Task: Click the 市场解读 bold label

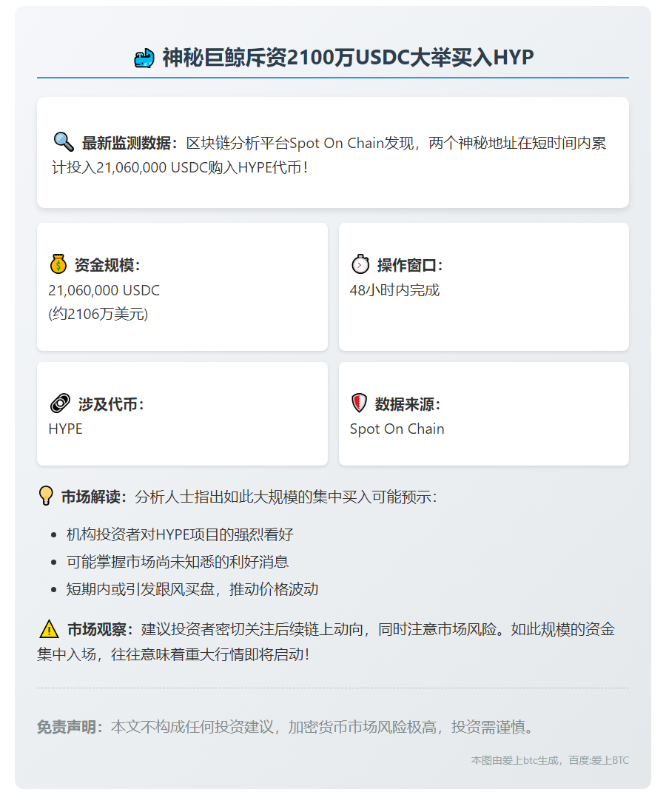Action: 90,497
